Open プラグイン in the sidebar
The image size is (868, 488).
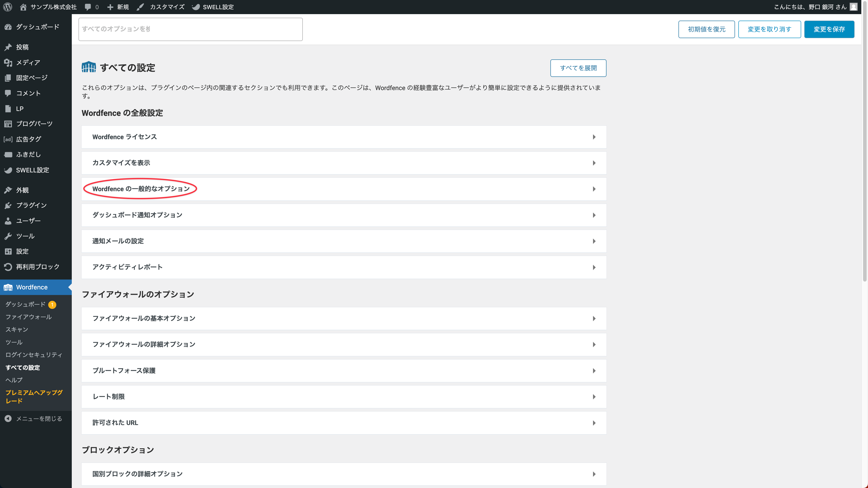[x=31, y=205]
